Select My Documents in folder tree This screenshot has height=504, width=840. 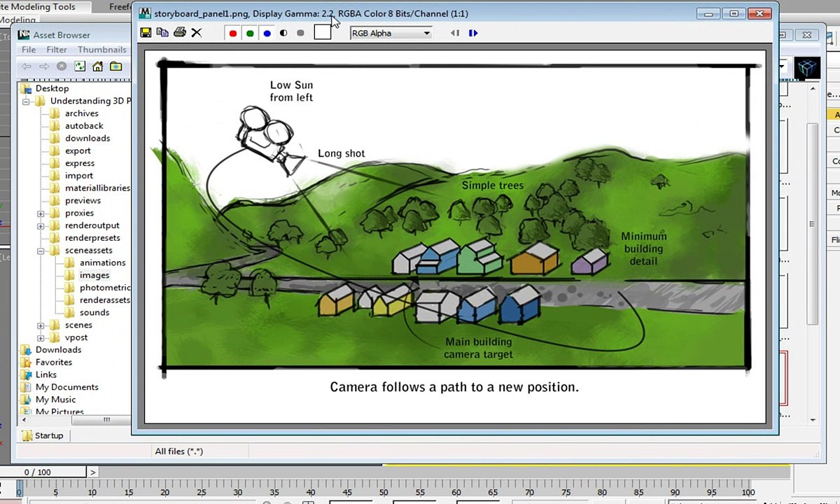(x=67, y=387)
